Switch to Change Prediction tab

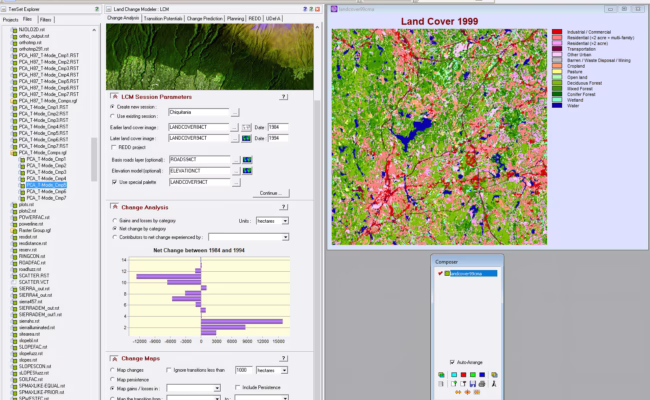click(204, 19)
